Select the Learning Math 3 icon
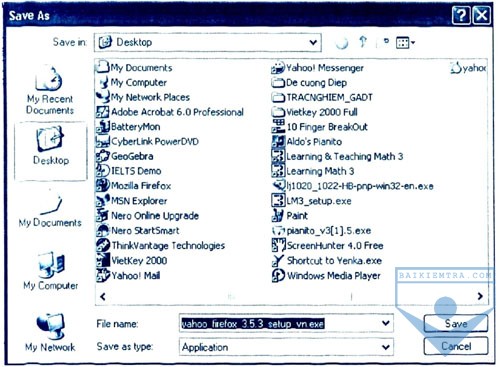 278,171
